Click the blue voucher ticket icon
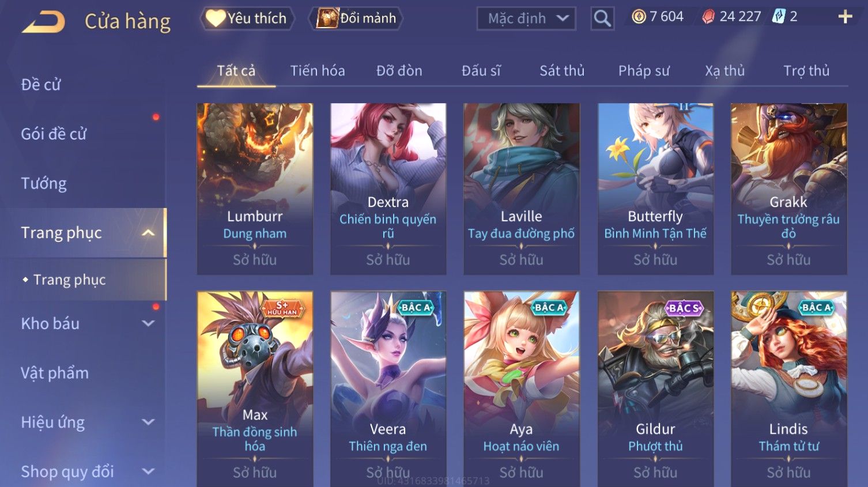Image resolution: width=868 pixels, height=487 pixels. (779, 17)
